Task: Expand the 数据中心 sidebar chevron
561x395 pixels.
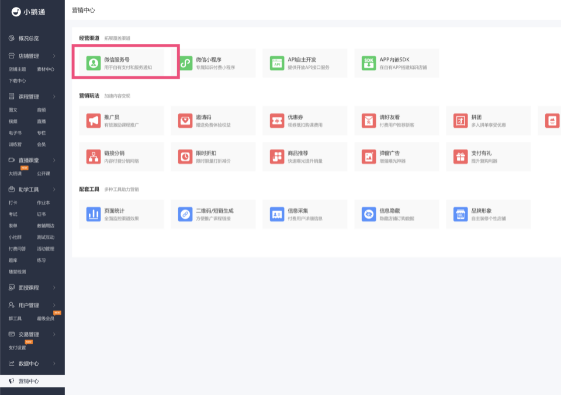Action: [54, 364]
